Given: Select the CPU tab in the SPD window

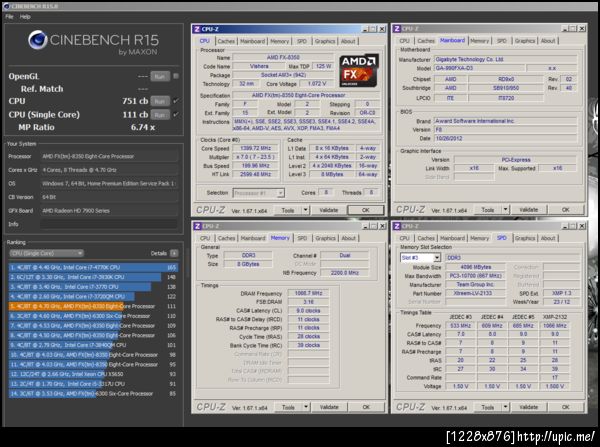Looking at the screenshot, I should tap(404, 238).
